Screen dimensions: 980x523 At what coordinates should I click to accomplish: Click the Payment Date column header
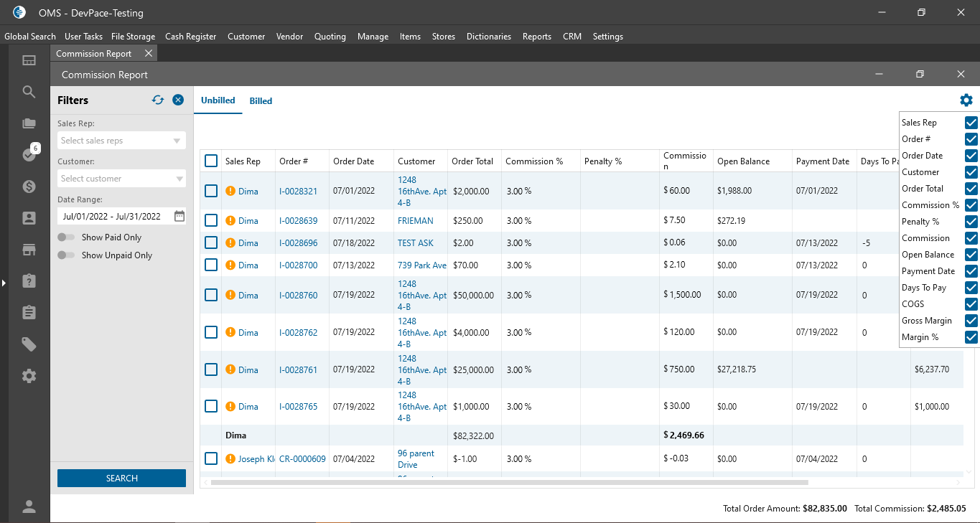(823, 161)
